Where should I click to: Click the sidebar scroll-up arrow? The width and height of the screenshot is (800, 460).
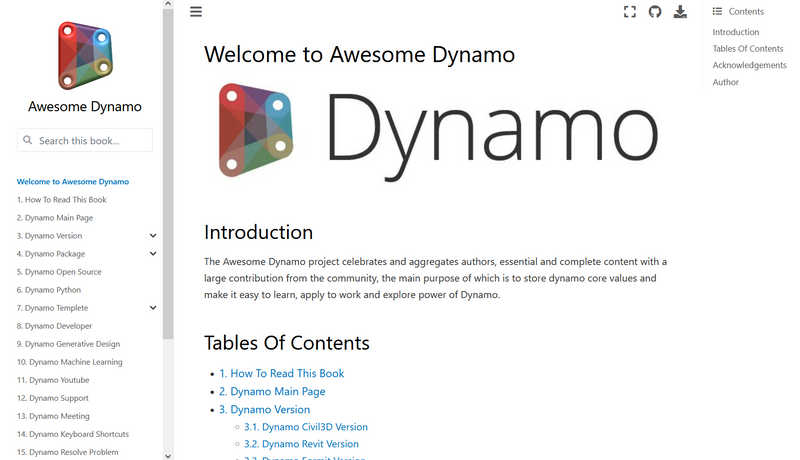click(x=168, y=4)
